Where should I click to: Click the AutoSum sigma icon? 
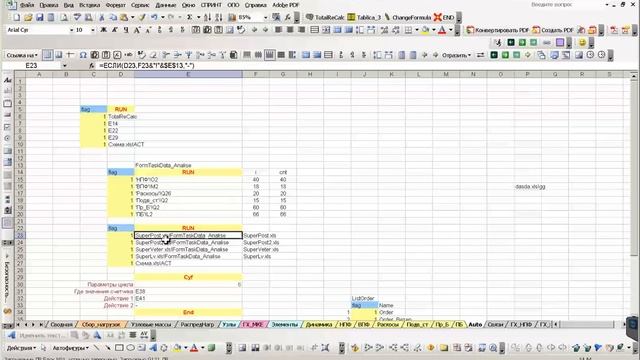coord(190,18)
